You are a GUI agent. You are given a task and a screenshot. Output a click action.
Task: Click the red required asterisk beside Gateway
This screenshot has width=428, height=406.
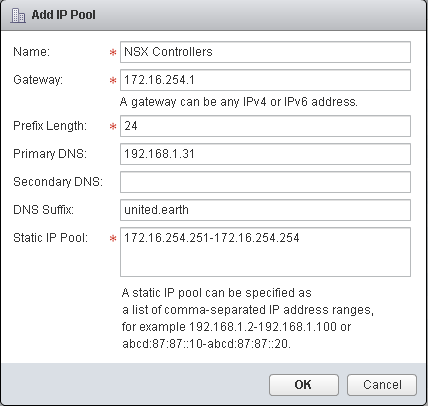113,81
